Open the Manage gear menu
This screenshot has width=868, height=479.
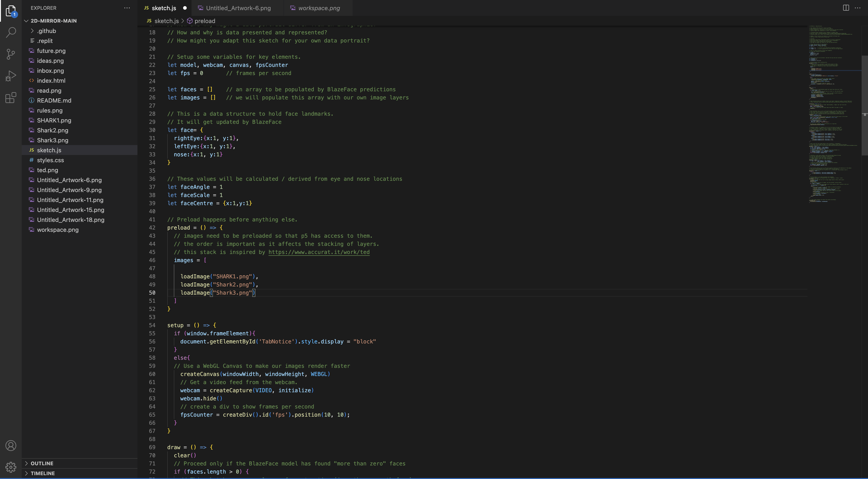tap(11, 467)
